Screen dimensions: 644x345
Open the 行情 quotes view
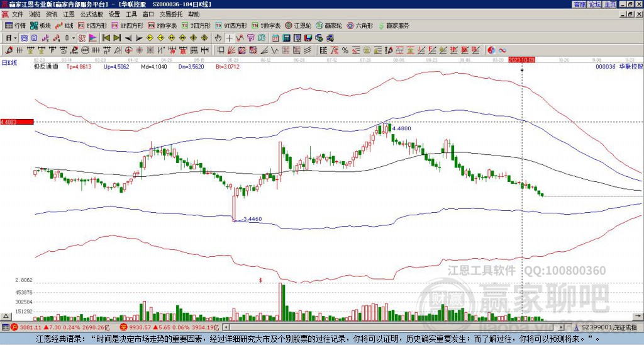pos(15,25)
